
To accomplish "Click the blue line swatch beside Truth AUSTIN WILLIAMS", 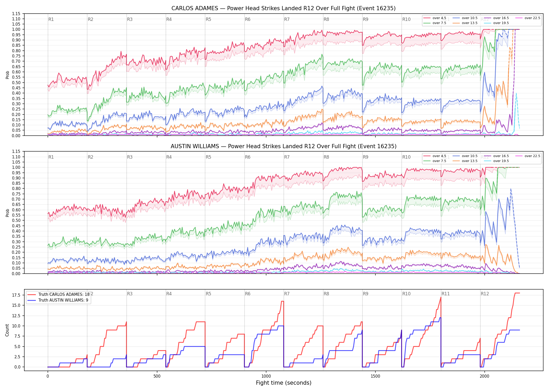I will pos(32,300).
